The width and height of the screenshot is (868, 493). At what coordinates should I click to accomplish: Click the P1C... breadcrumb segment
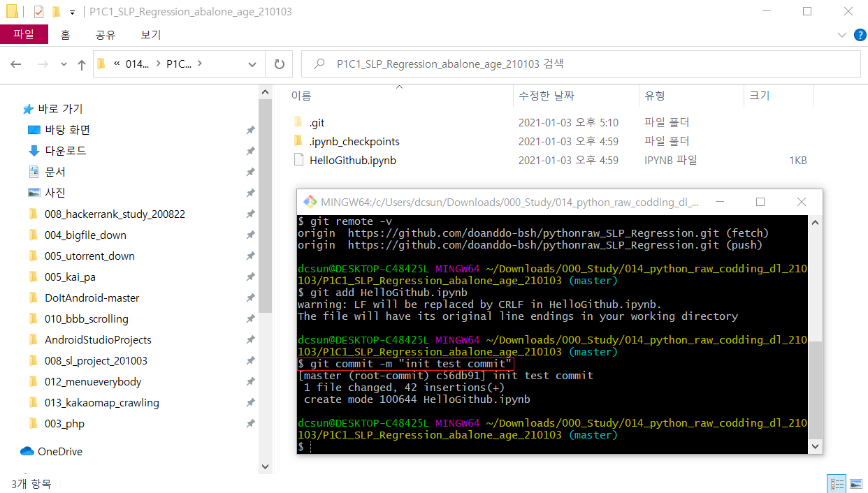178,64
